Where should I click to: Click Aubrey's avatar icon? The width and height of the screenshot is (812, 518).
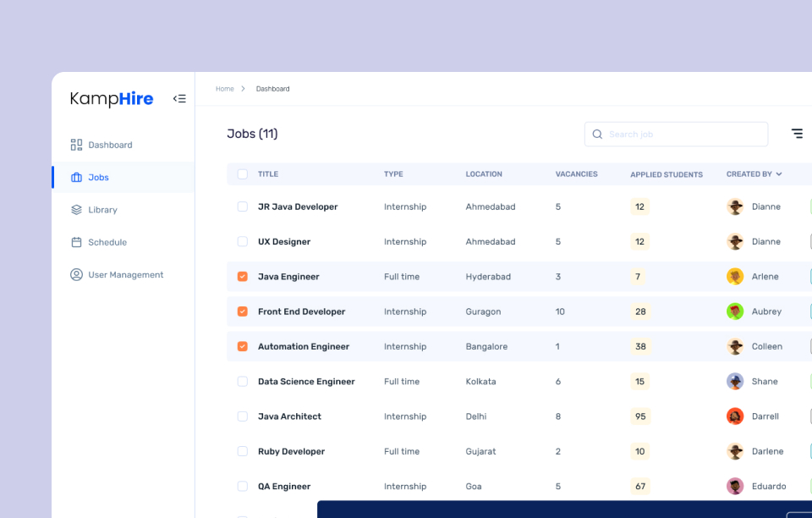tap(735, 311)
